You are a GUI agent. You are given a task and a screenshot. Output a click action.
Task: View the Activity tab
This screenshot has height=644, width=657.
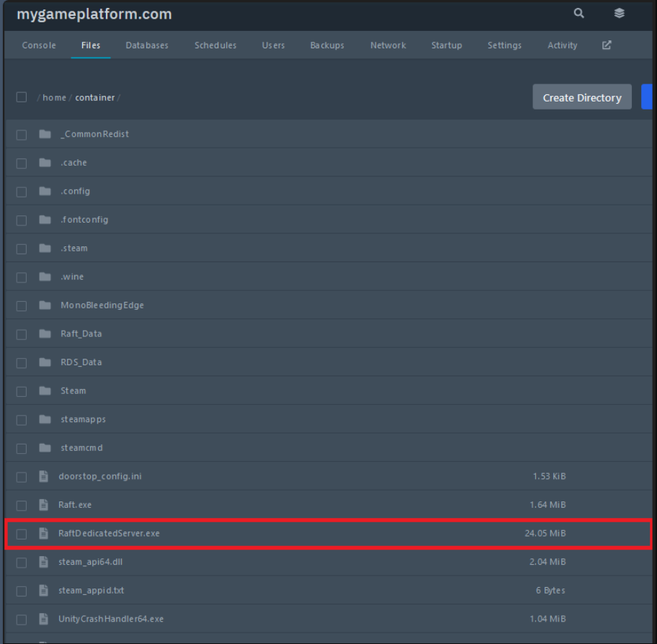[x=563, y=45]
